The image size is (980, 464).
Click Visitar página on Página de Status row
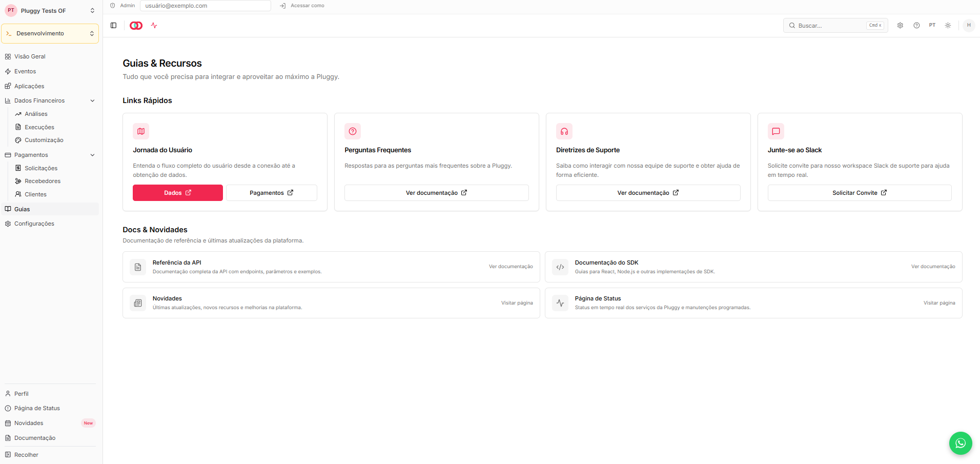coord(939,303)
